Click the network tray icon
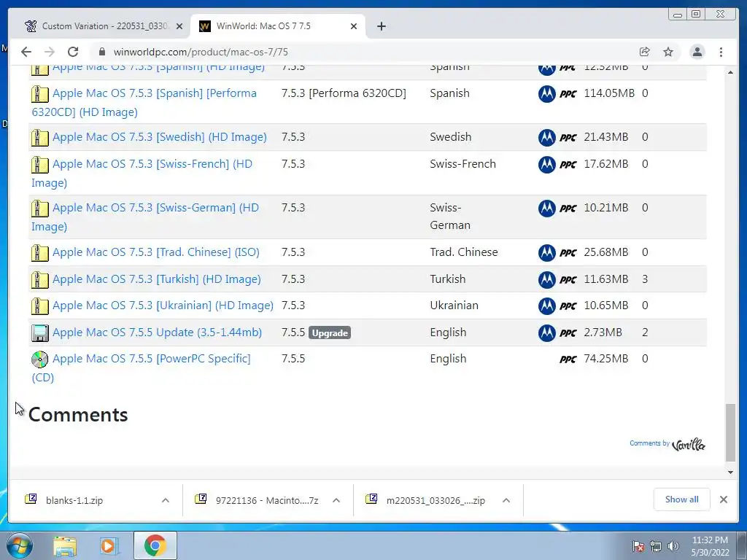 (x=656, y=546)
